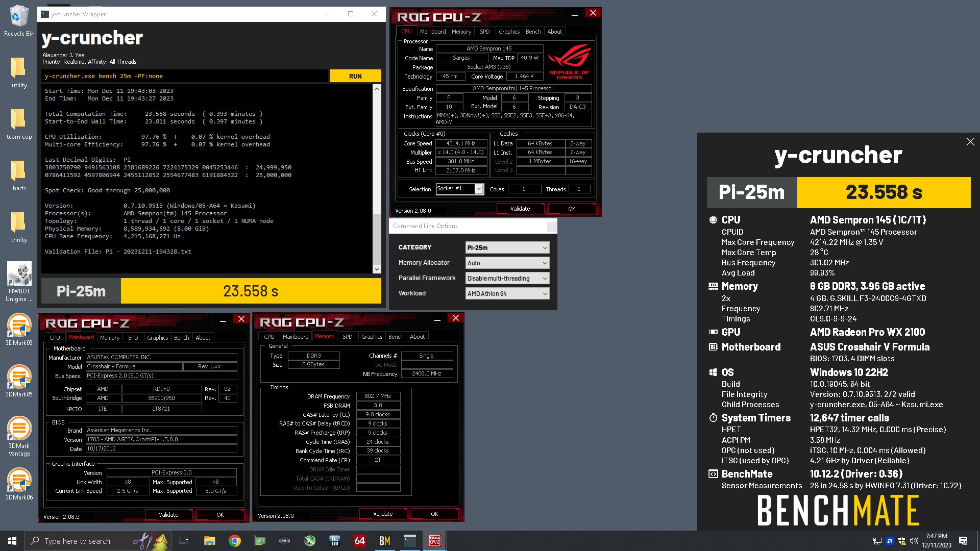
Task: Click the DRAM Frequency value 802.7 MHz
Action: (378, 396)
